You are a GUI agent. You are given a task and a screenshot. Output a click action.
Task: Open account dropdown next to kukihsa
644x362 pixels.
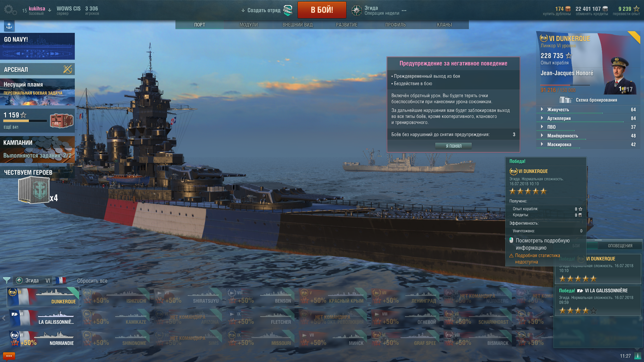tap(50, 10)
